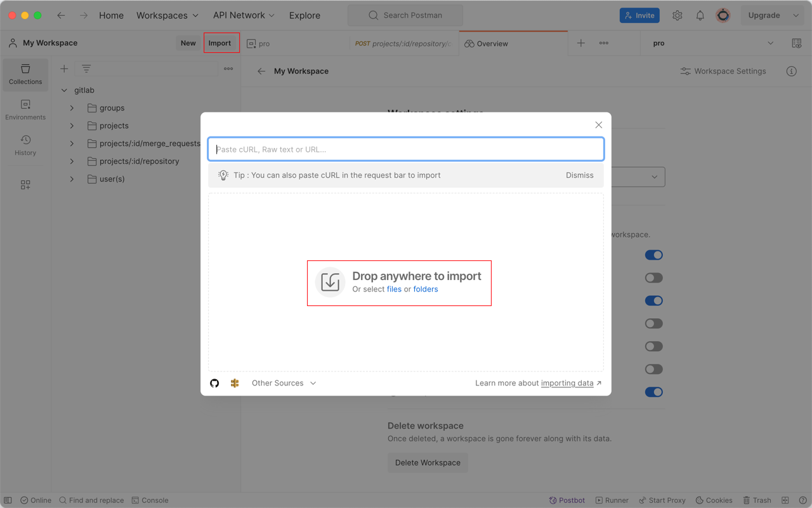Open a new tab with plus icon
Image resolution: width=812 pixels, height=508 pixels.
point(581,43)
